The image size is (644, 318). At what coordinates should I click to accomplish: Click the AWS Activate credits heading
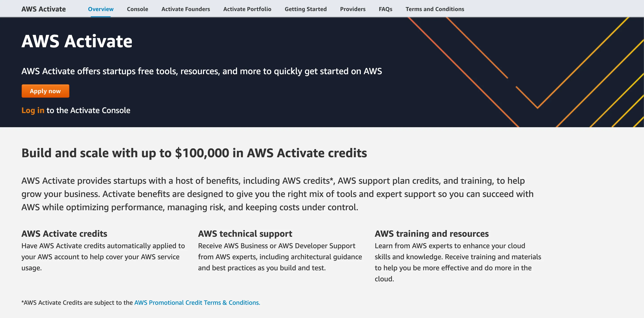[64, 233]
